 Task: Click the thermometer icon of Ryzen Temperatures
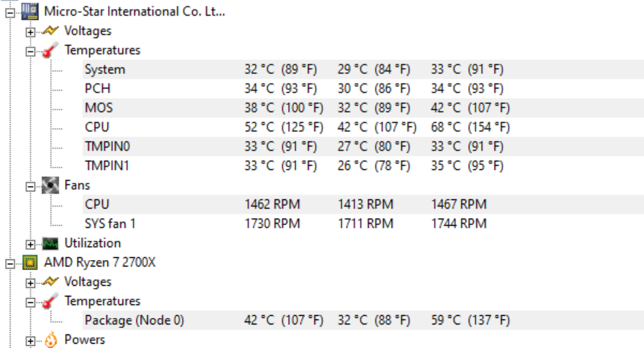[50, 302]
